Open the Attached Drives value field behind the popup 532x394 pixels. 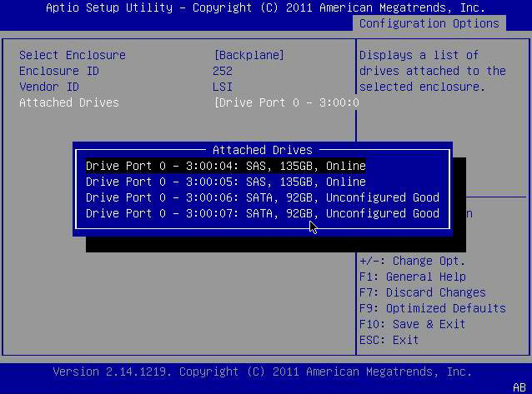pyautogui.click(x=286, y=102)
